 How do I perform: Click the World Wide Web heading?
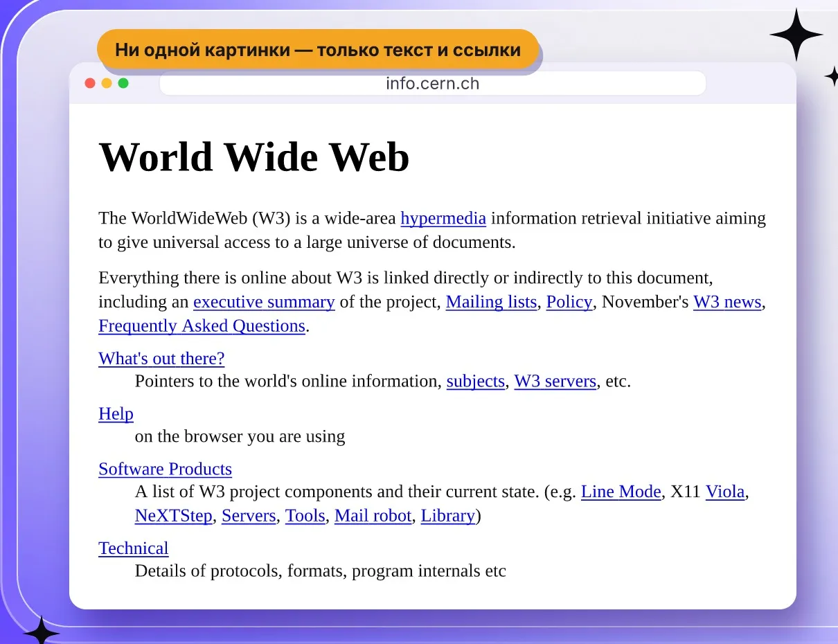click(x=254, y=156)
